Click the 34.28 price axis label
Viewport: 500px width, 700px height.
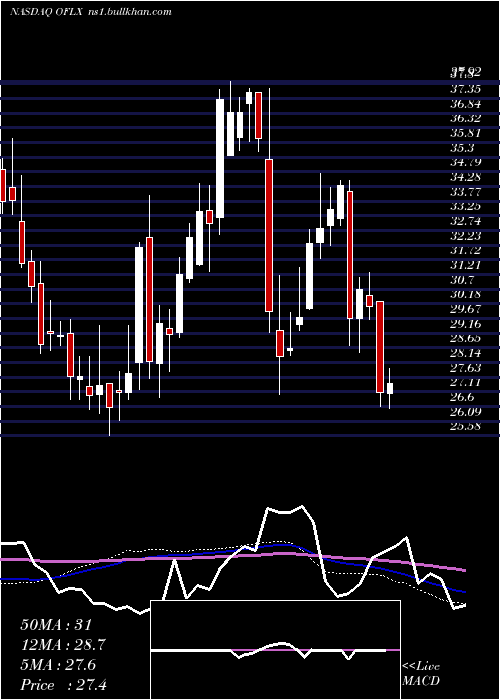[x=465, y=177]
